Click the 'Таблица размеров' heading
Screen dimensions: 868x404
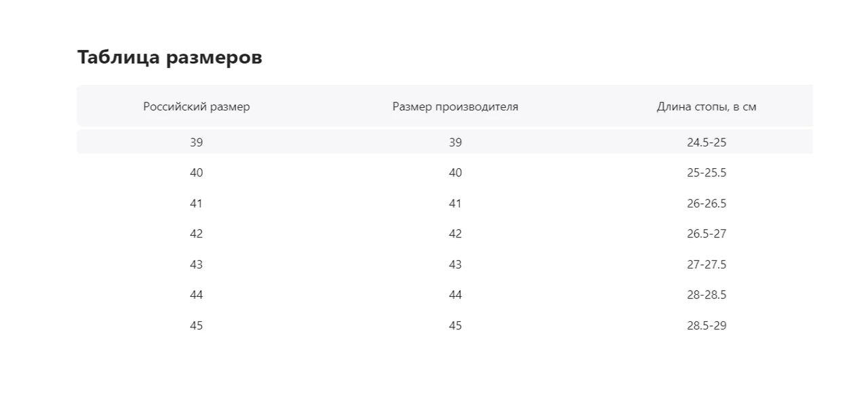coord(170,58)
